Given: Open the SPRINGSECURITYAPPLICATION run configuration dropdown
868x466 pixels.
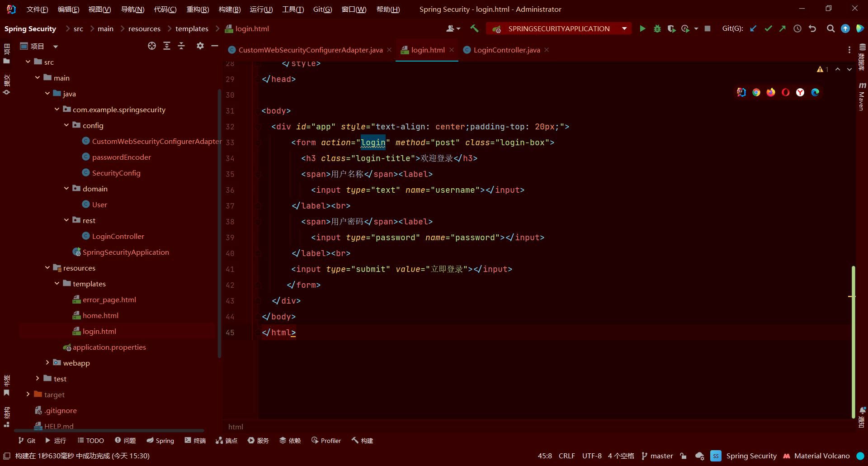Looking at the screenshot, I should (624, 28).
